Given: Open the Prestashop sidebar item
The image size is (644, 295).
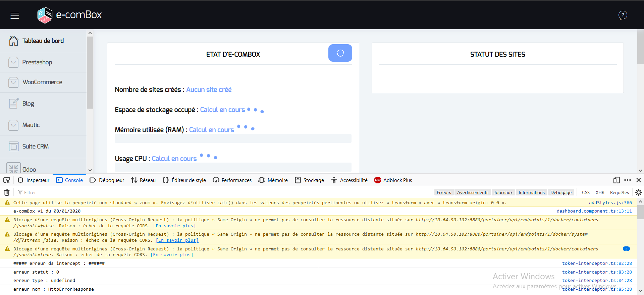Looking at the screenshot, I should click(37, 62).
